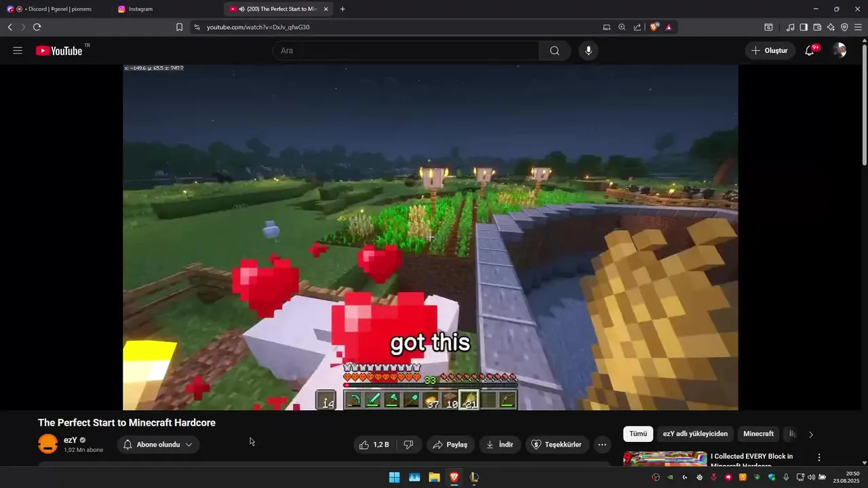Open more actions three-dot menu

point(602,445)
